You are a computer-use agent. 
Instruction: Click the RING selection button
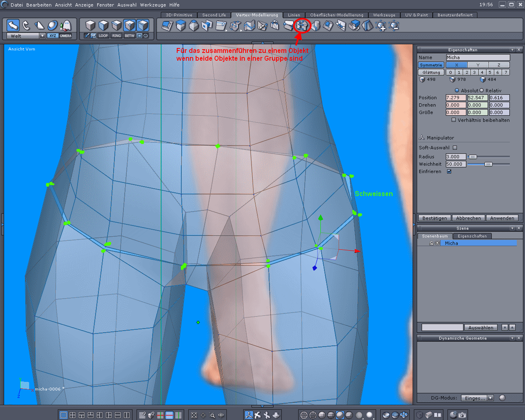(x=116, y=36)
